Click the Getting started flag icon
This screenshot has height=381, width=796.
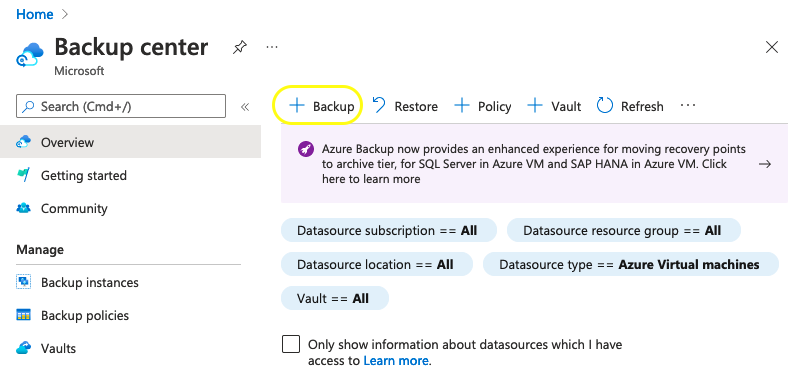tap(23, 176)
